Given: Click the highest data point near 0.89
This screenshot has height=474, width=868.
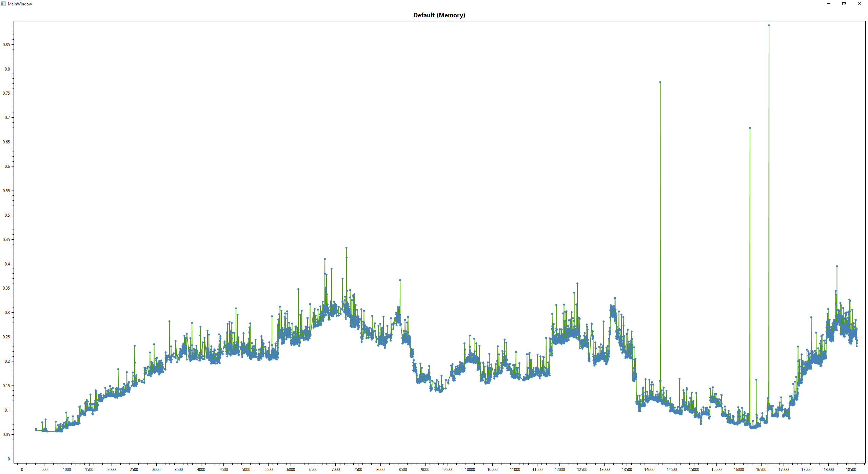Looking at the screenshot, I should click(x=769, y=25).
